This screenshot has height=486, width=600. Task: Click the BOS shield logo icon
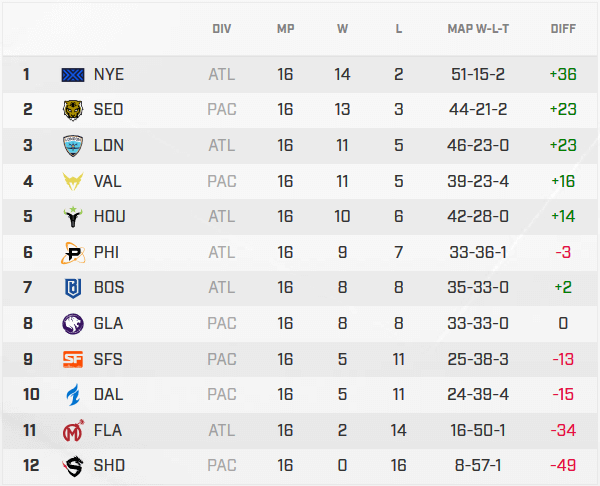point(74,288)
